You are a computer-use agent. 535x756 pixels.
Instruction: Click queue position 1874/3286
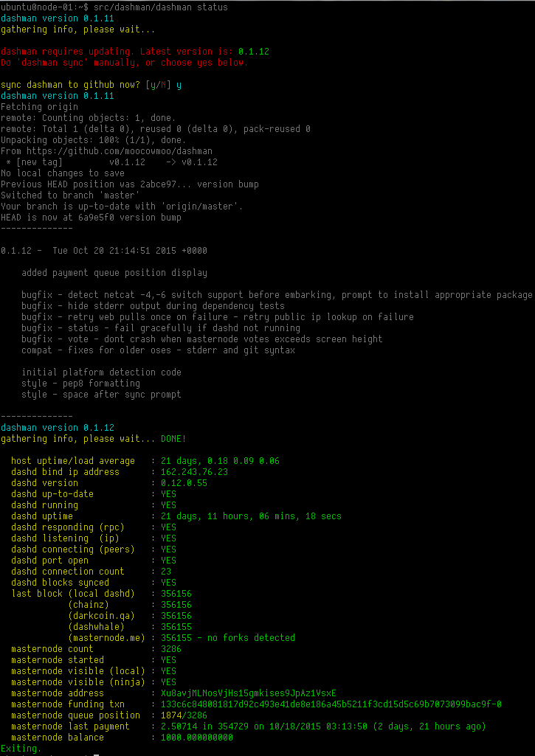click(184, 715)
